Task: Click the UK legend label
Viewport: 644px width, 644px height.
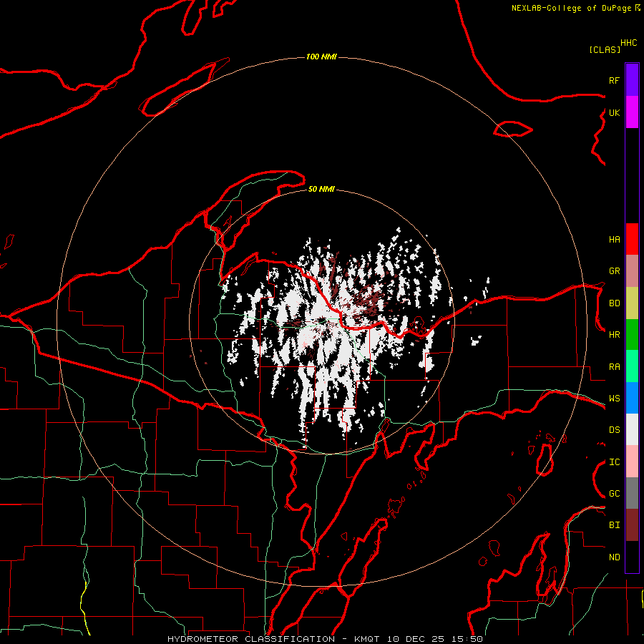Action: tap(614, 112)
